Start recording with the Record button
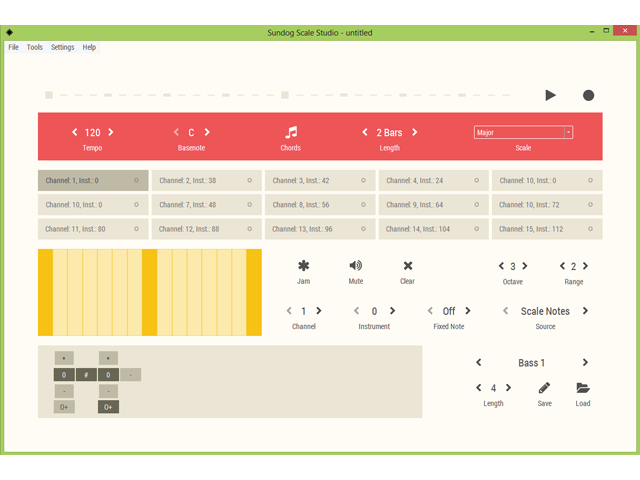Screen dimensions: 640x480 588,95
